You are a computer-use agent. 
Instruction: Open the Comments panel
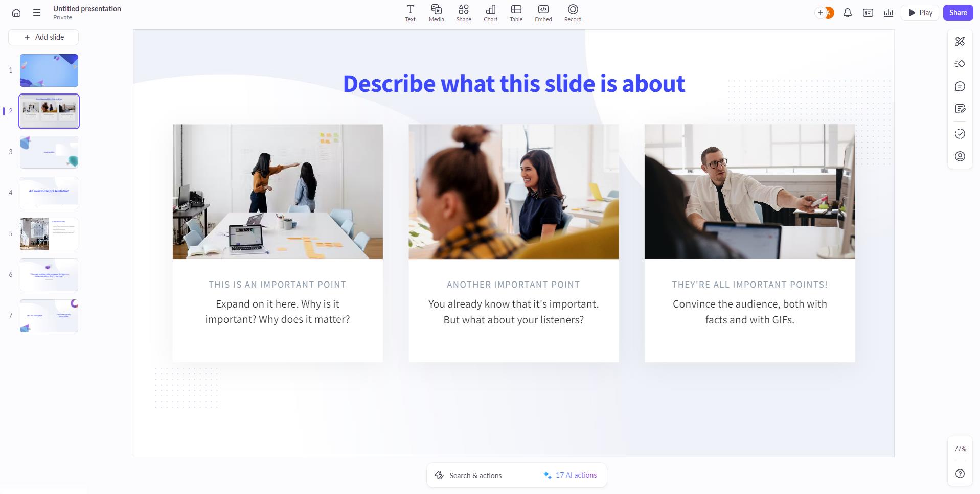(960, 86)
